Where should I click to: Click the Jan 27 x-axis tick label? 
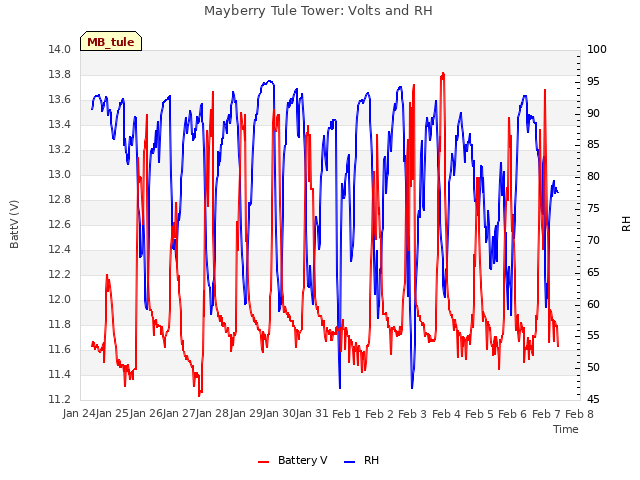tap(179, 414)
